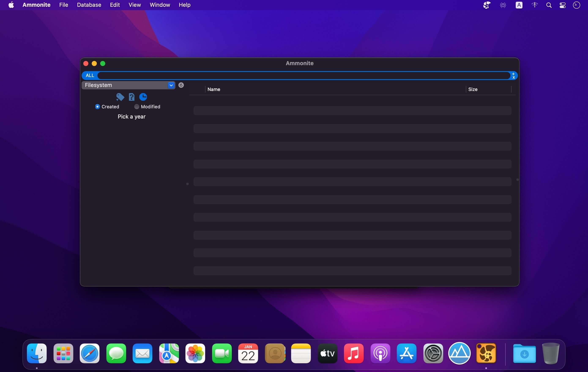Click the sidebar splitter handle dot
Screen dimensions: 588x372
pos(187,184)
